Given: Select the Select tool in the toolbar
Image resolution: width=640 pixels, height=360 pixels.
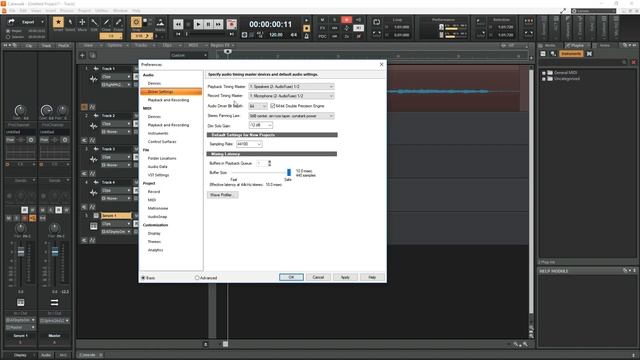Looking at the screenshot, I should pos(70,22).
